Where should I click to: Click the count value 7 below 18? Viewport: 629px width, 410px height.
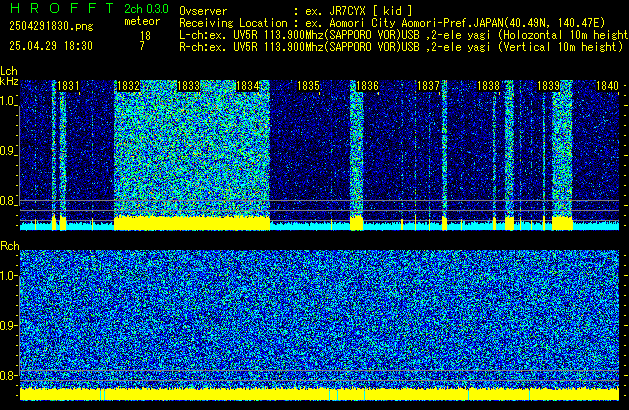(x=142, y=46)
